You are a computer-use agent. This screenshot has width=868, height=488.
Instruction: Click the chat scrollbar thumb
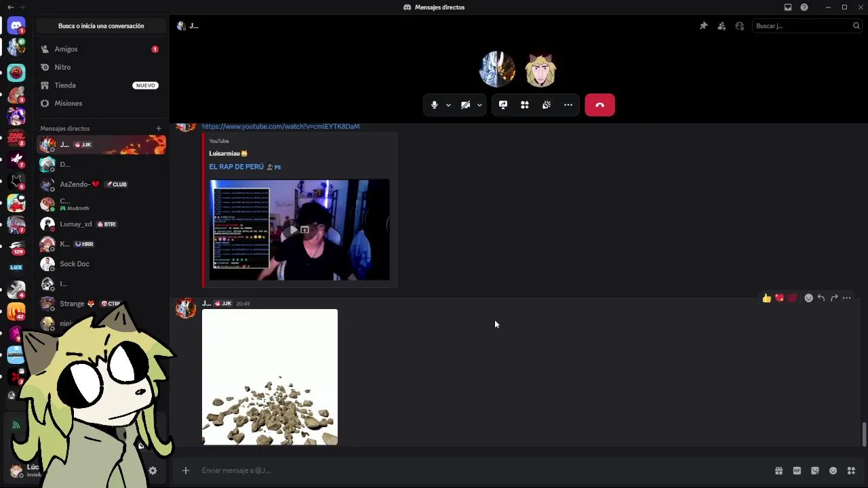pos(864,434)
